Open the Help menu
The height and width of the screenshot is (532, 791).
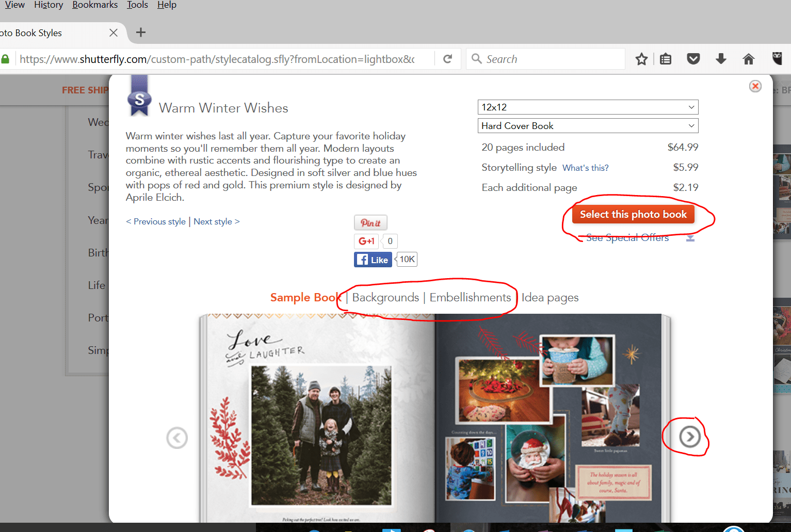[167, 5]
